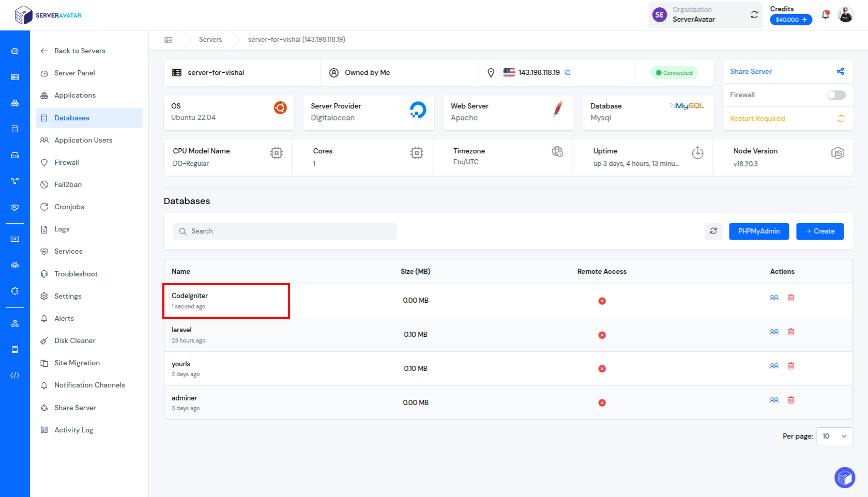Delete the laravel database
This screenshot has width=868, height=497.
[791, 332]
